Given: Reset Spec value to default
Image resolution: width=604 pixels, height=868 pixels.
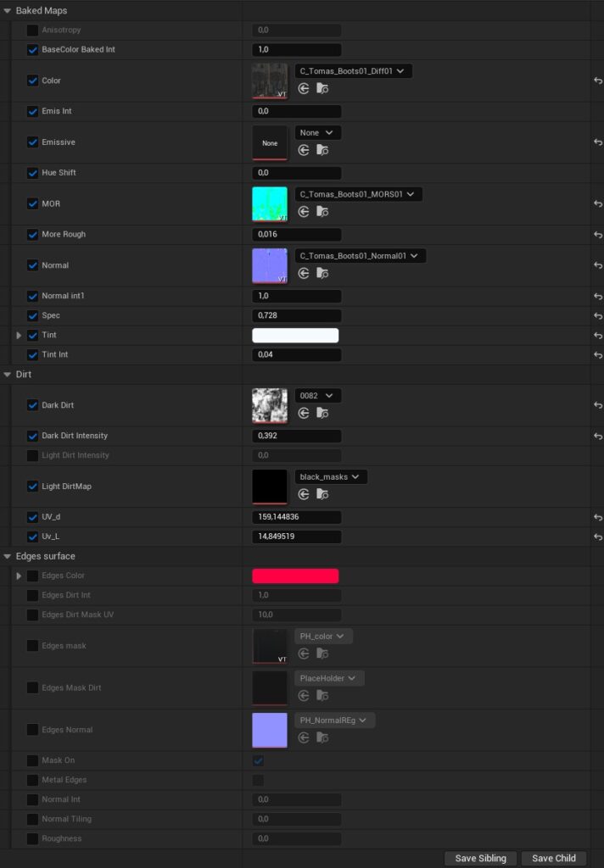Looking at the screenshot, I should click(x=598, y=315).
